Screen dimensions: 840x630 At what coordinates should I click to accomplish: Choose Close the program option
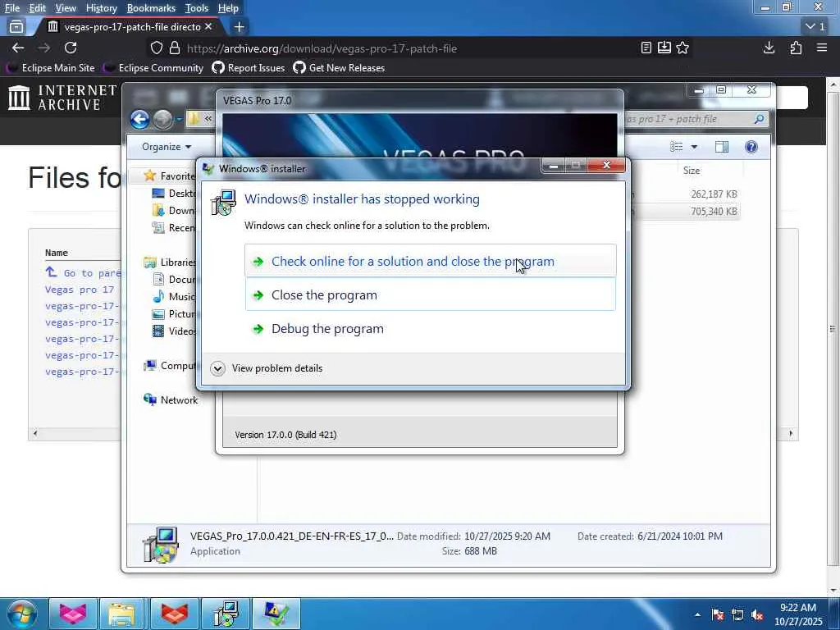click(430, 294)
